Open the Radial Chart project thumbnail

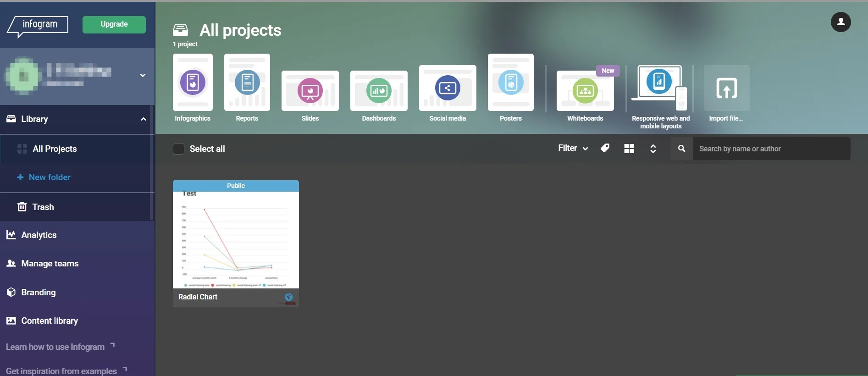[236, 239]
